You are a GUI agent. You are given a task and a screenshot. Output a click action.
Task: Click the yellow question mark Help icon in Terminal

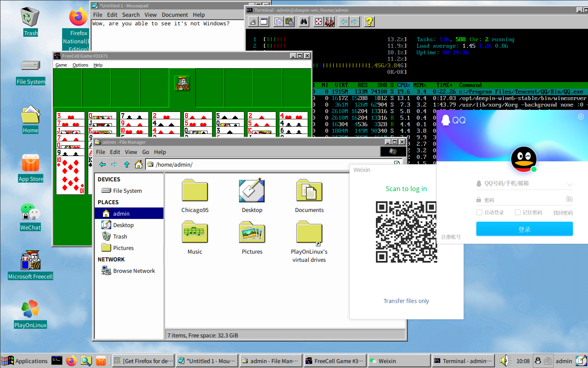(369, 22)
